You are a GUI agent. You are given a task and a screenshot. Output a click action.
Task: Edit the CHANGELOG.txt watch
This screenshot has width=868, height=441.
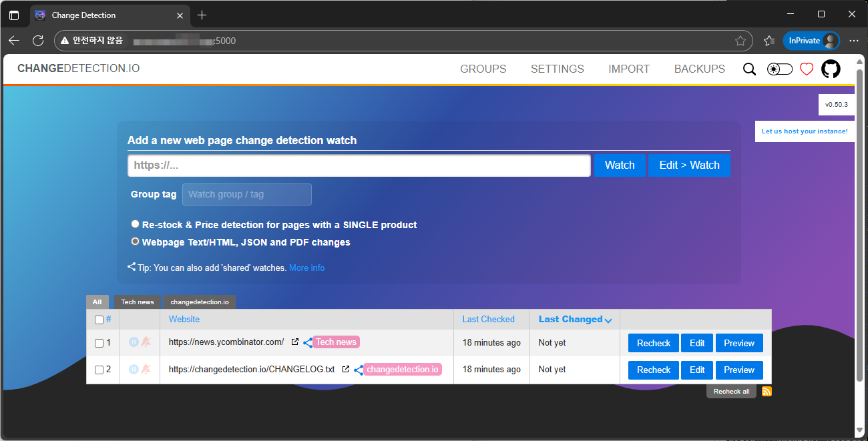coord(697,370)
